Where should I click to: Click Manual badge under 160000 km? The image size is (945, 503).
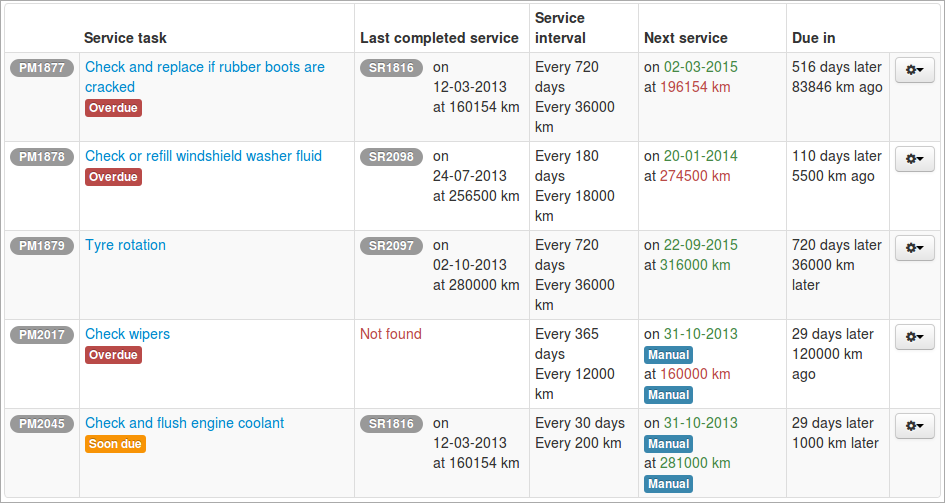click(x=668, y=395)
